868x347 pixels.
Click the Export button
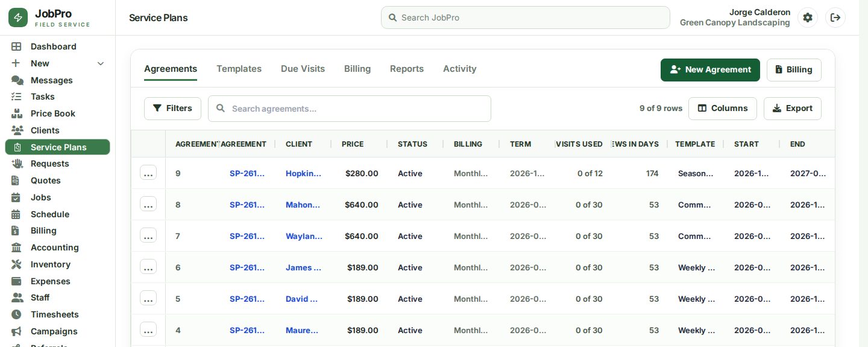coord(793,109)
